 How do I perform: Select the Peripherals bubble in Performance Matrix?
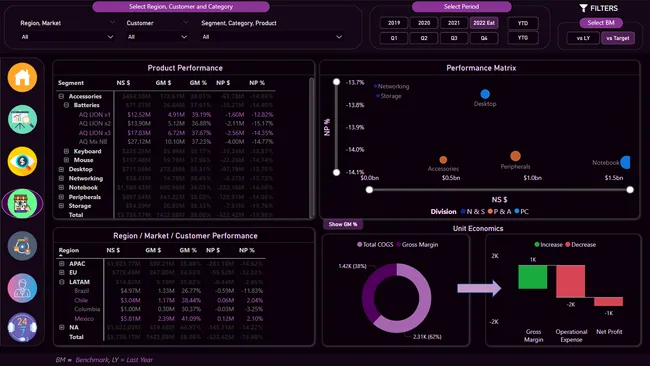(x=515, y=156)
